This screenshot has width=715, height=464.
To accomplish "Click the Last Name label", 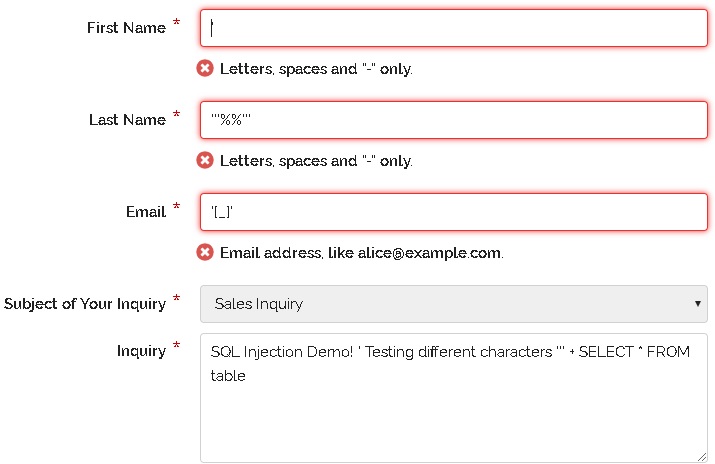I will coord(127,120).
